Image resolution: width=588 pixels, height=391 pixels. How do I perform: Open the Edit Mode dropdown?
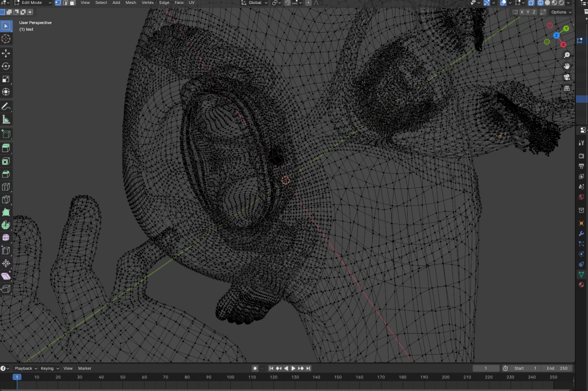coord(33,3)
